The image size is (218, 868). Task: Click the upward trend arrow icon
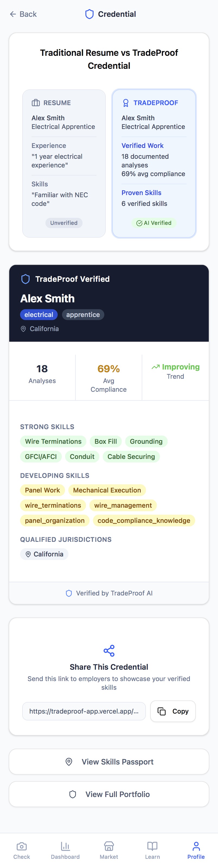[156, 367]
